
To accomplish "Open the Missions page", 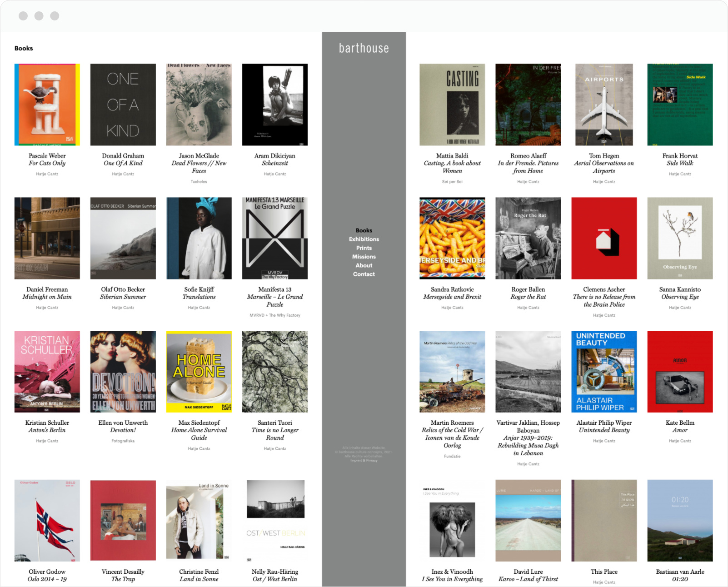I will tap(364, 256).
